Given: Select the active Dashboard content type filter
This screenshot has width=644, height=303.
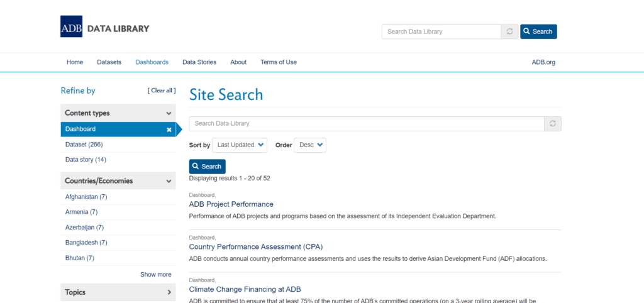Looking at the screenshot, I should [118, 129].
